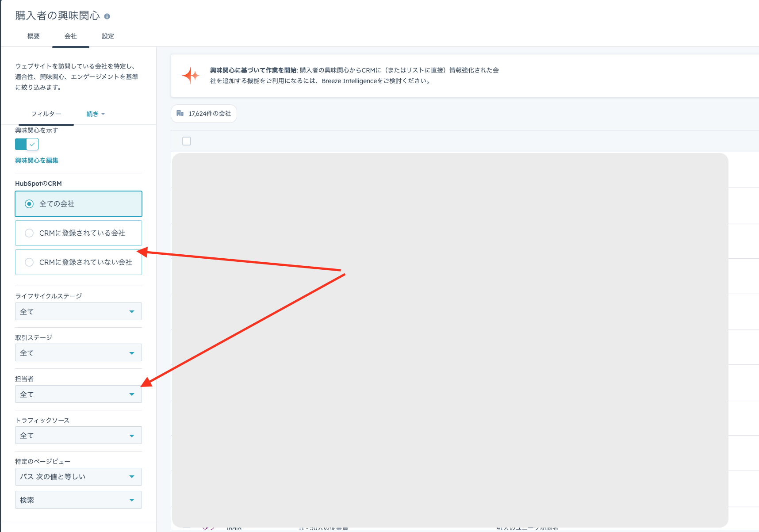Open the パス 次の値と等しい dropdown

coord(78,477)
